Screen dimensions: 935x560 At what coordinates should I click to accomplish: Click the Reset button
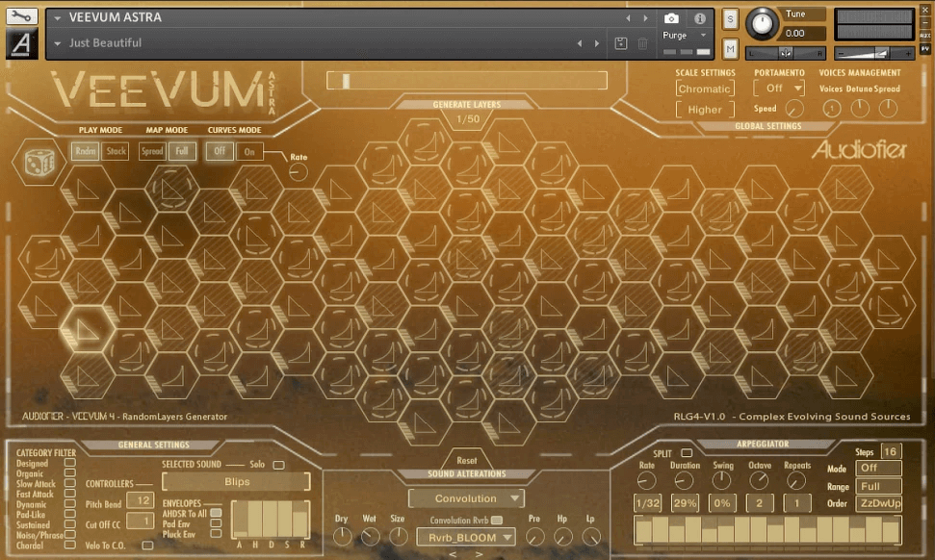466,460
